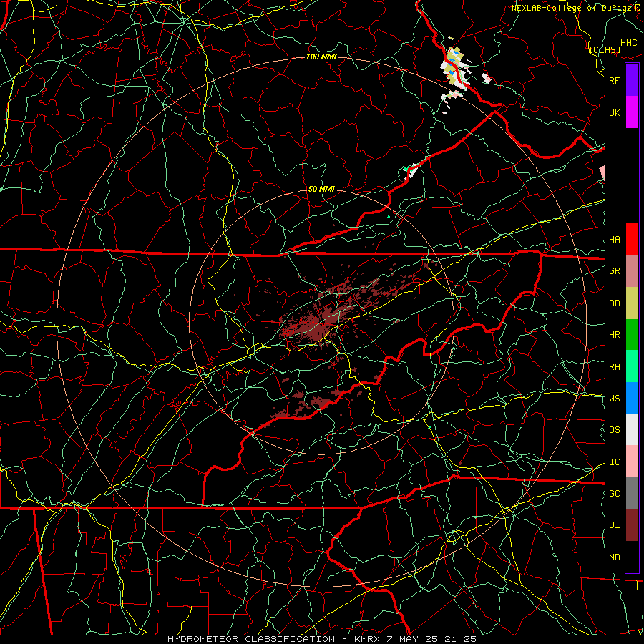Click the IC legend label

(x=614, y=462)
